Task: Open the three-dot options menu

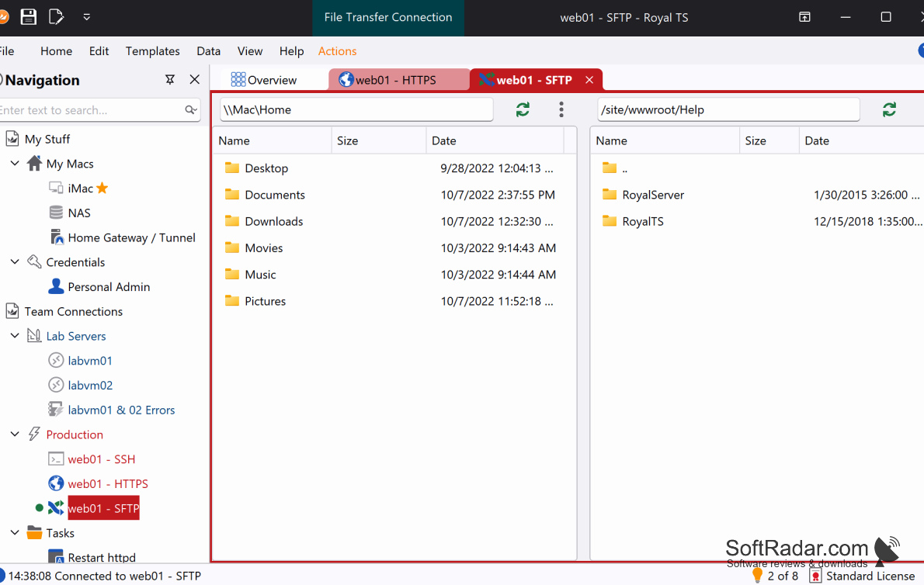Action: point(561,109)
